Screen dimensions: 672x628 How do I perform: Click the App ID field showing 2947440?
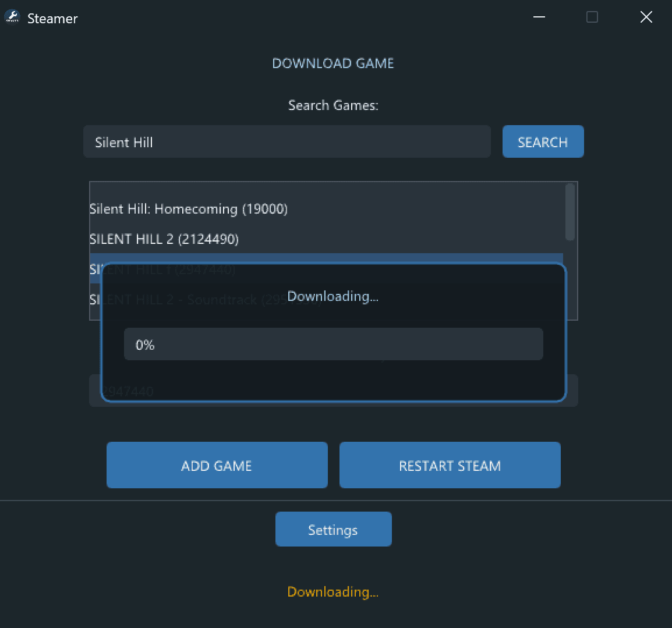[x=333, y=391]
